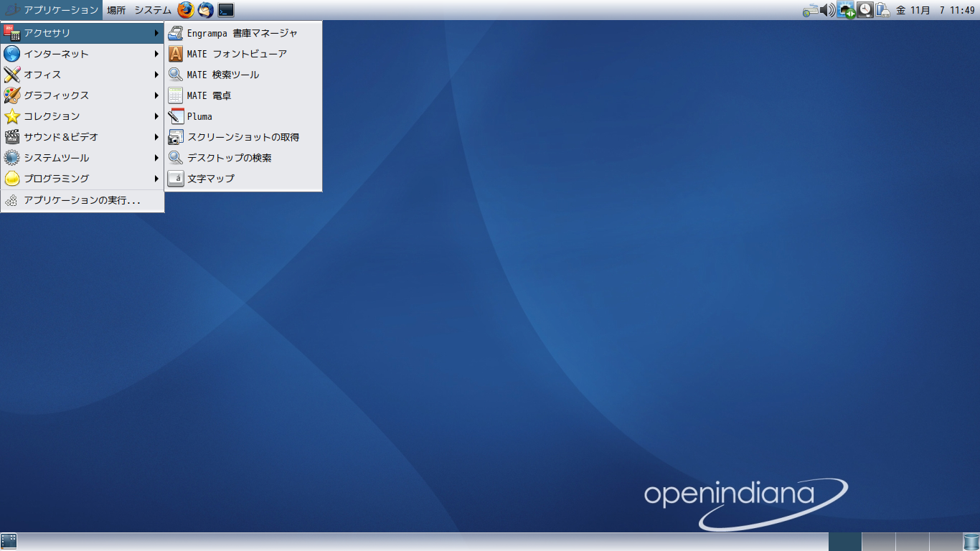Click the battery power status icon

[x=883, y=10]
